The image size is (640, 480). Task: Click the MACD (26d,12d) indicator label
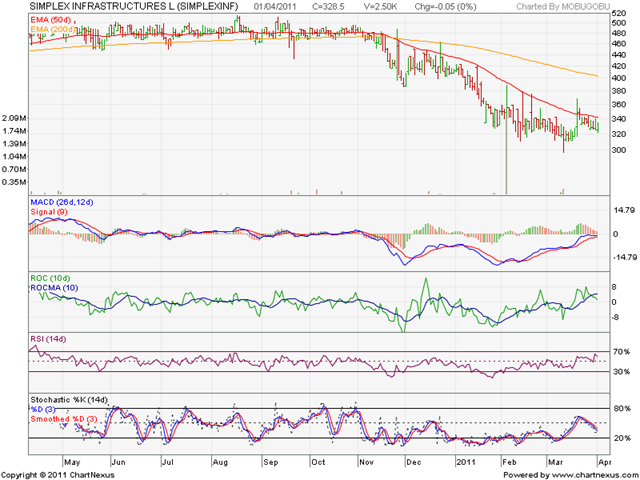(62, 202)
